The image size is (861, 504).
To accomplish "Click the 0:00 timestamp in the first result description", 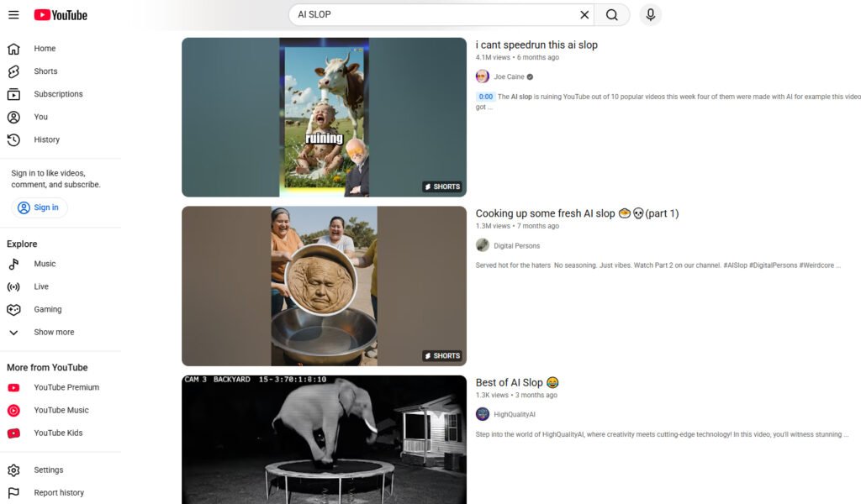I will coord(485,96).
